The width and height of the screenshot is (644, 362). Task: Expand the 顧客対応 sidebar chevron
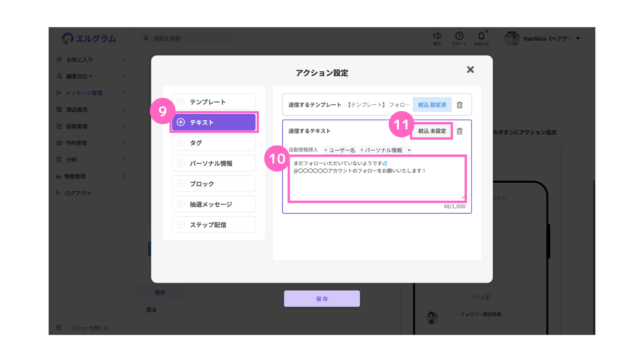[x=124, y=76]
